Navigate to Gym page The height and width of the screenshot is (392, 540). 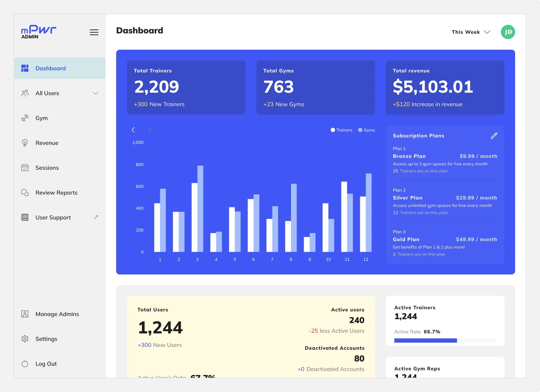click(60, 118)
